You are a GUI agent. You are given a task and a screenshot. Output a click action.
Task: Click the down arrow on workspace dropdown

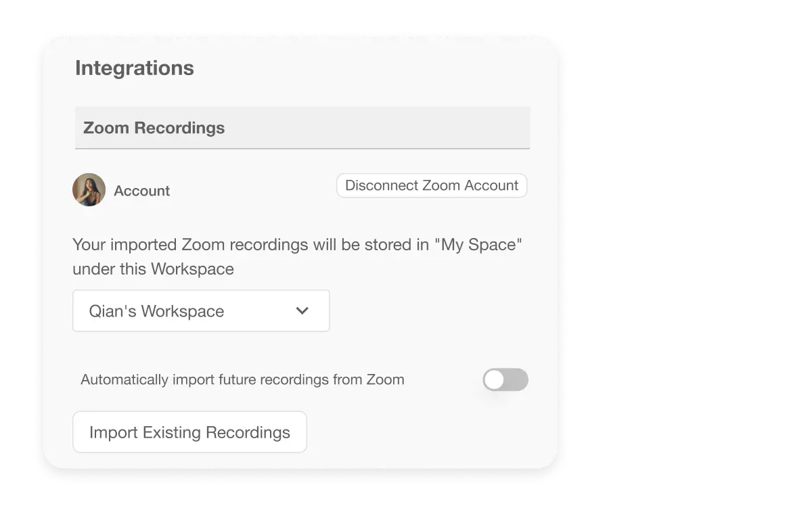[x=302, y=310]
